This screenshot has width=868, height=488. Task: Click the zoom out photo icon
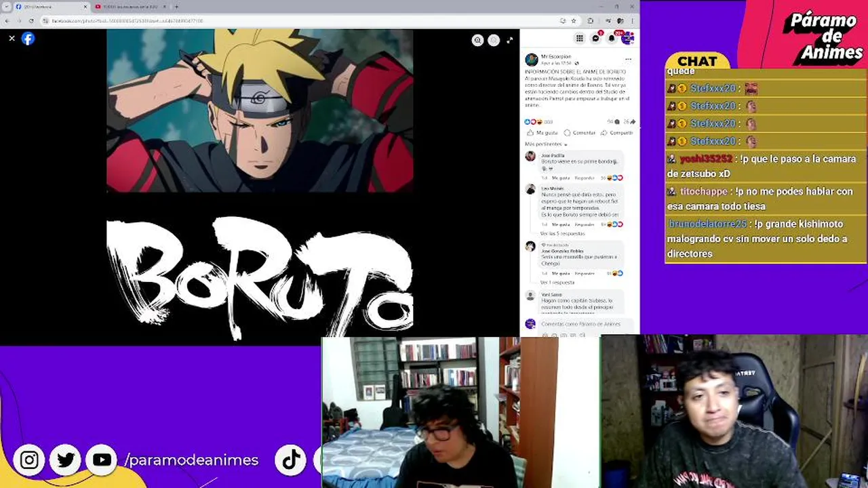[x=494, y=40]
